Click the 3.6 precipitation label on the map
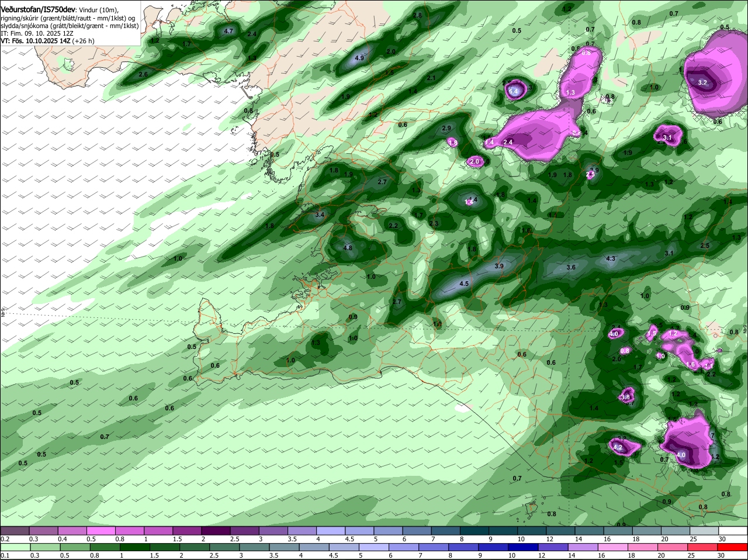The width and height of the screenshot is (748, 560). tap(571, 267)
